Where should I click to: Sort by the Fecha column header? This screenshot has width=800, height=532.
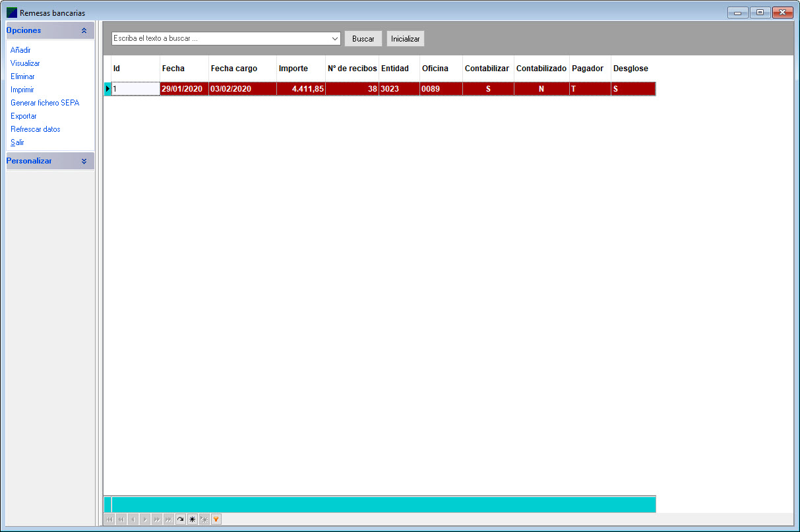click(184, 69)
